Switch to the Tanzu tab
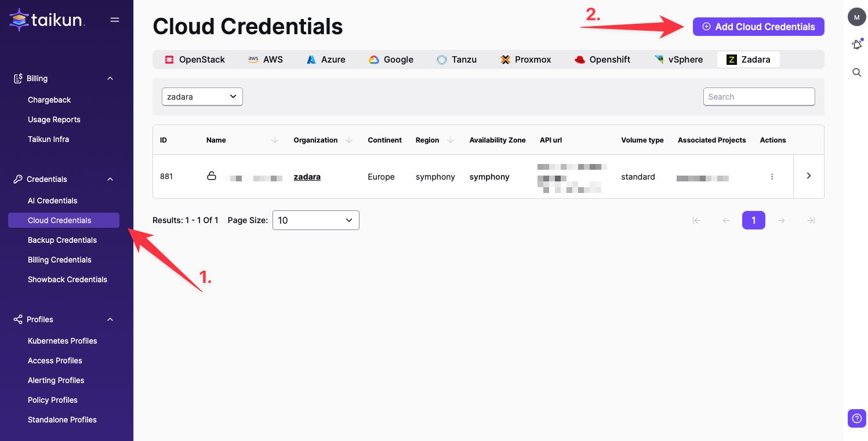 pyautogui.click(x=457, y=59)
